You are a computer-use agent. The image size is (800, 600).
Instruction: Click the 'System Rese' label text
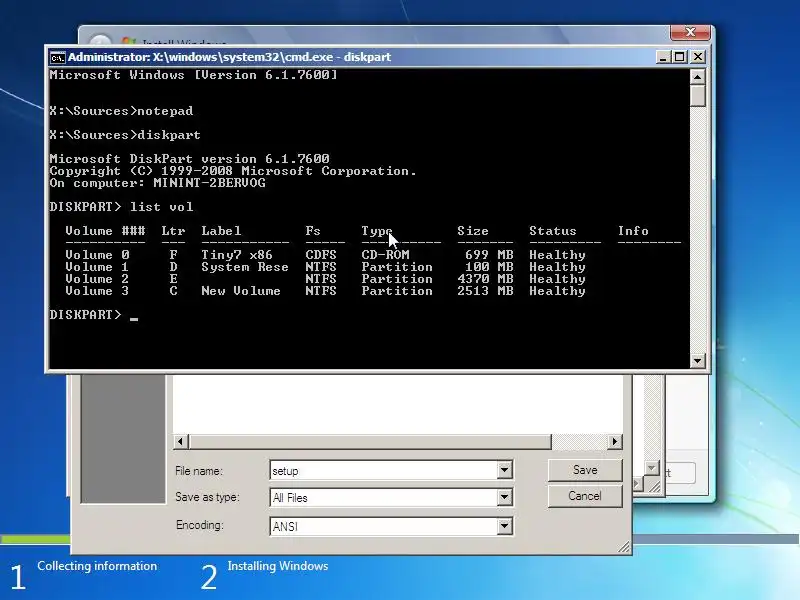point(244,267)
